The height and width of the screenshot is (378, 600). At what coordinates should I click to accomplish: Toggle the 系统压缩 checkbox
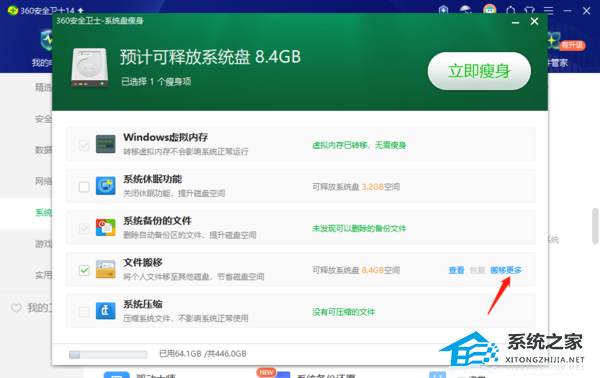[84, 312]
